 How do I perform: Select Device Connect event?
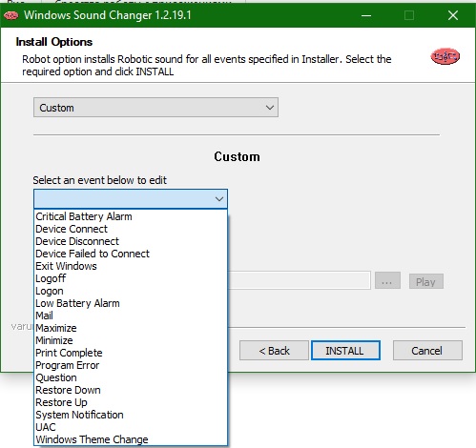click(131, 229)
